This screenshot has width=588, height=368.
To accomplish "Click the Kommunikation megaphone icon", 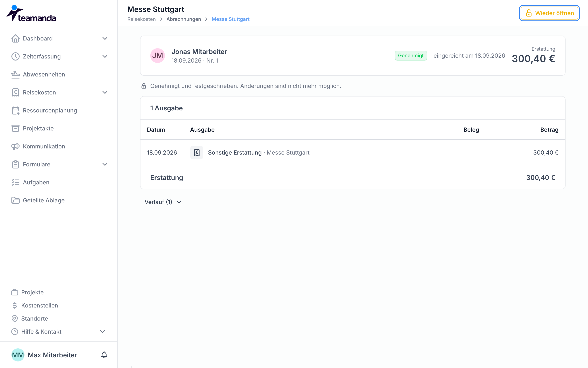I will tap(15, 147).
